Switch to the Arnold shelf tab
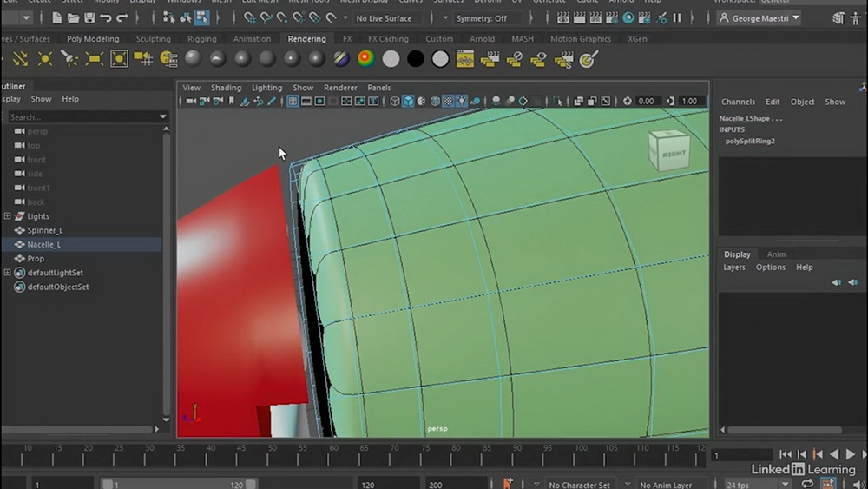Viewport: 868px width, 489px height. [x=482, y=39]
